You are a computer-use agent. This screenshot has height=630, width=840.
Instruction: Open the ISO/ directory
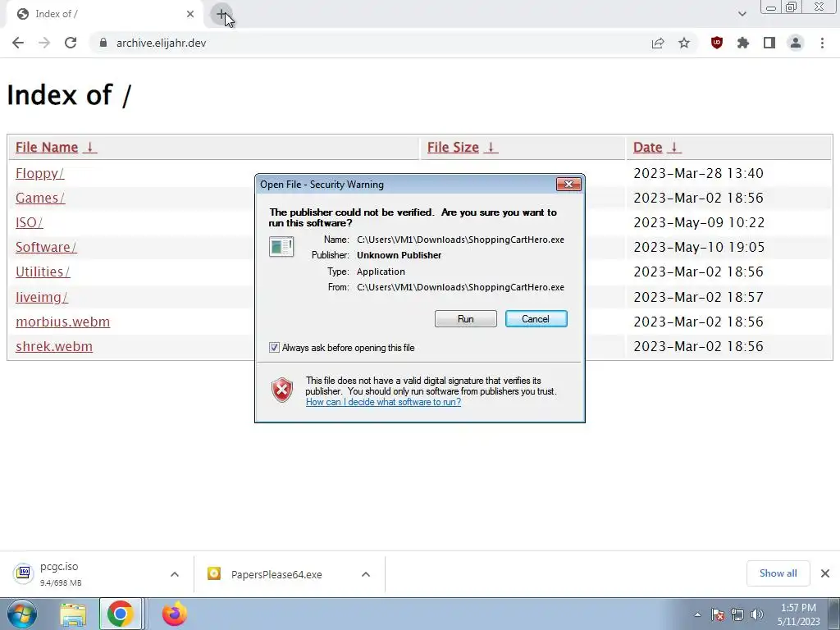click(29, 223)
